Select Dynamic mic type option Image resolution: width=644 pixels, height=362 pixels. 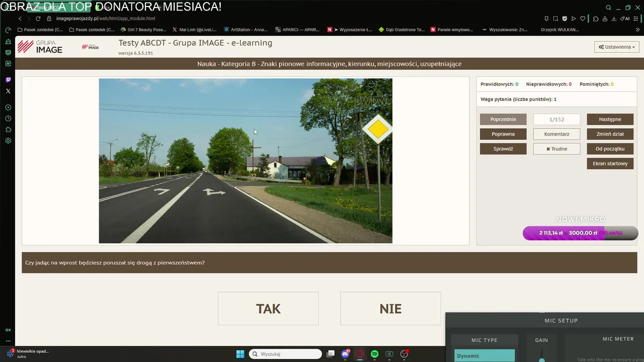click(485, 355)
